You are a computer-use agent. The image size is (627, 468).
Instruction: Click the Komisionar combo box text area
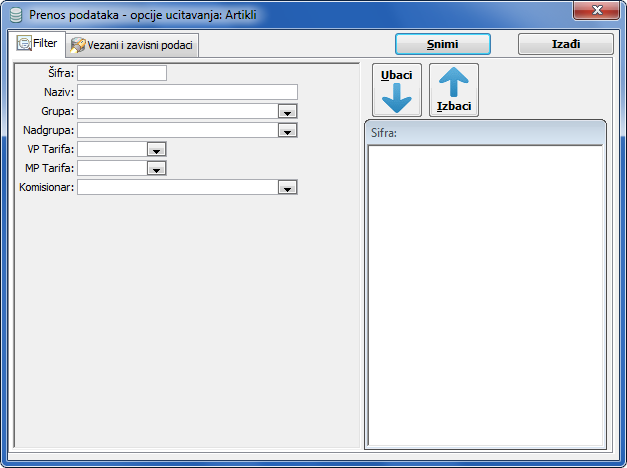(177, 187)
